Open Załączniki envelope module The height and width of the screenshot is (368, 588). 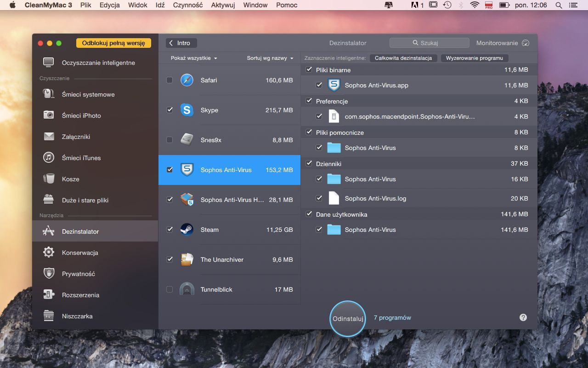pos(95,137)
